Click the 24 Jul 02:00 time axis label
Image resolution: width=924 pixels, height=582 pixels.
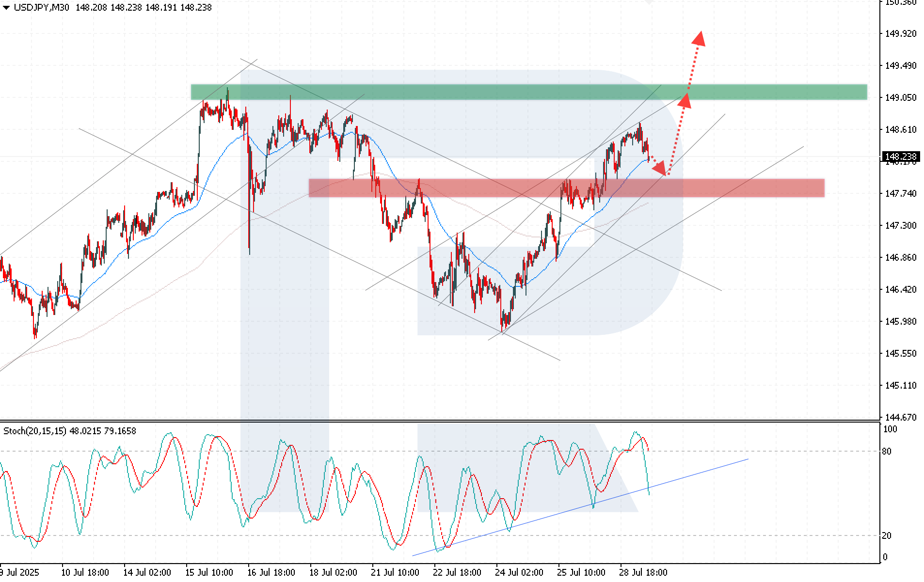(519, 572)
